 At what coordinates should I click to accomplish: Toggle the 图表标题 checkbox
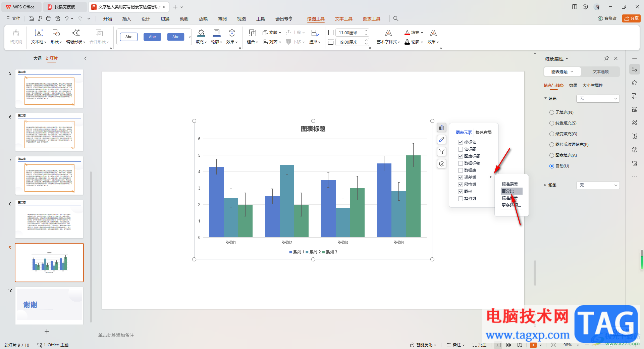pyautogui.click(x=461, y=156)
